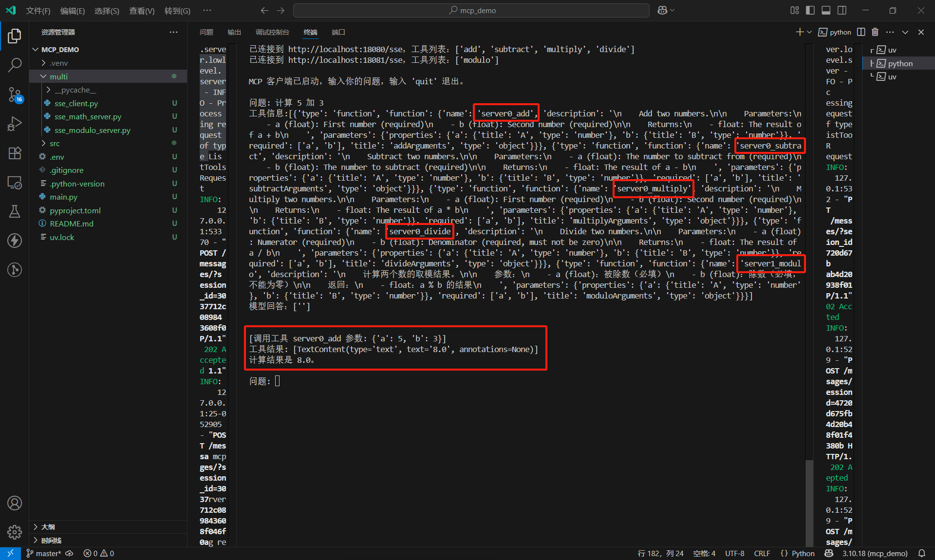Open main.py file in explorer
This screenshot has height=560, width=935.
(108, 197)
